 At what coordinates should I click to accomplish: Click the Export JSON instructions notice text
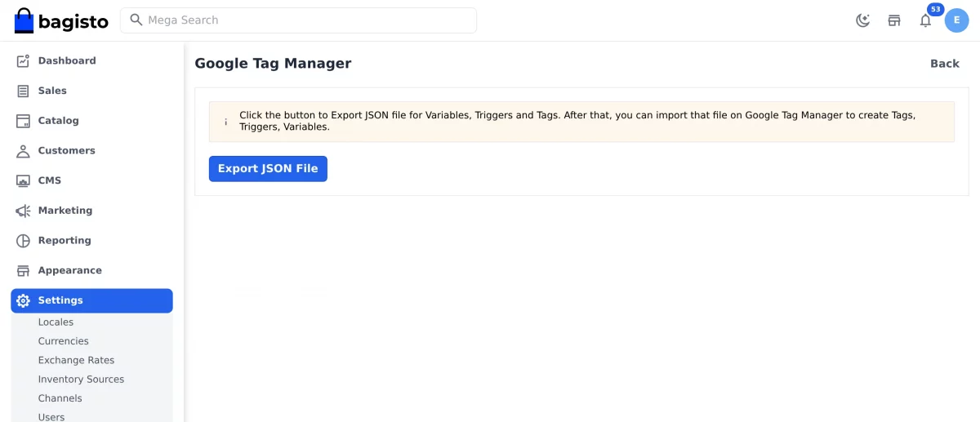[577, 121]
